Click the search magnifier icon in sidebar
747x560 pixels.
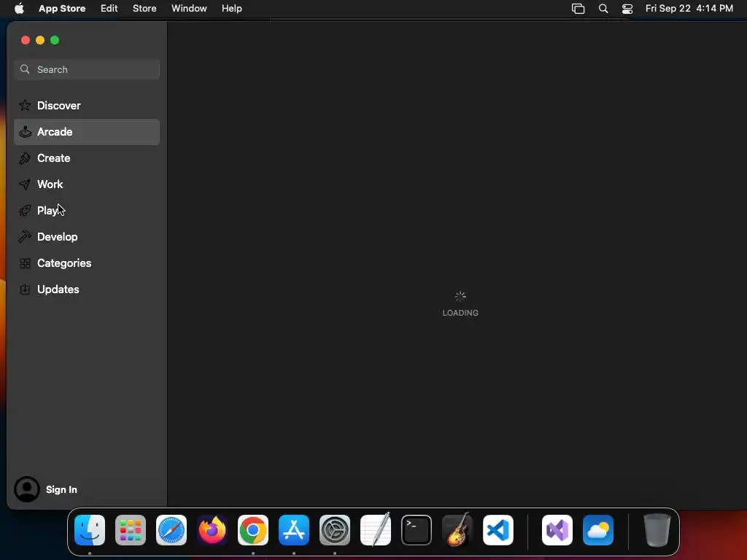(x=25, y=69)
